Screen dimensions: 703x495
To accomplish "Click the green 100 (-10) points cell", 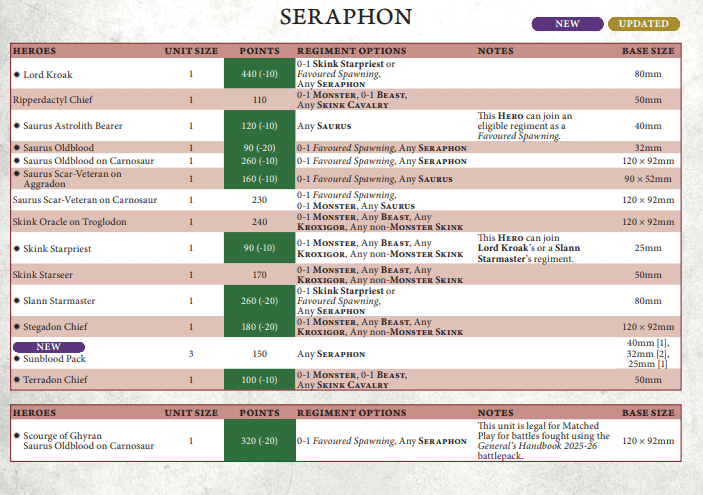I will click(260, 379).
